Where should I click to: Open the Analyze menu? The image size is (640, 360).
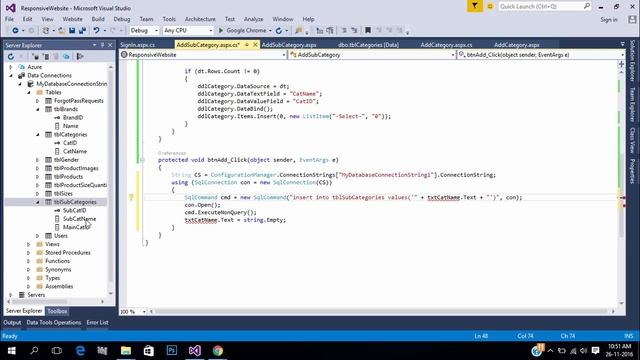click(253, 19)
